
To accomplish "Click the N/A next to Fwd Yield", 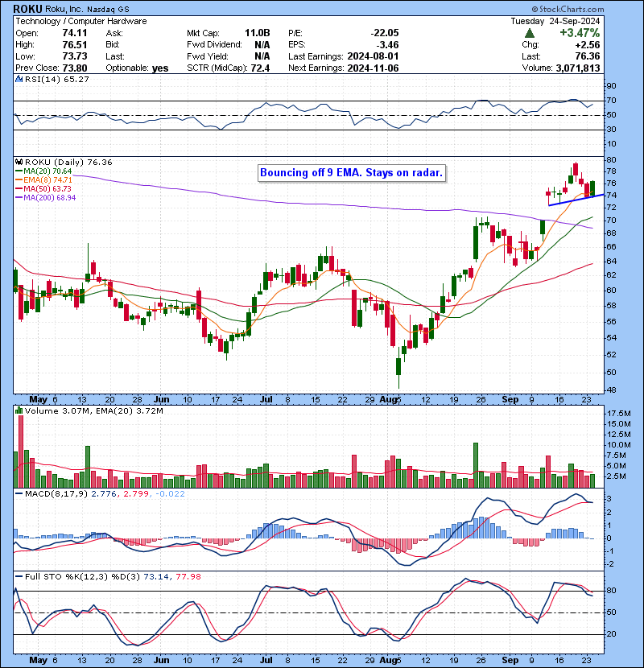I will 262,56.
